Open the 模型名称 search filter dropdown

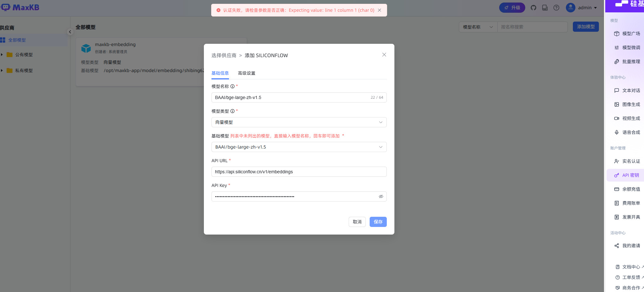[478, 27]
